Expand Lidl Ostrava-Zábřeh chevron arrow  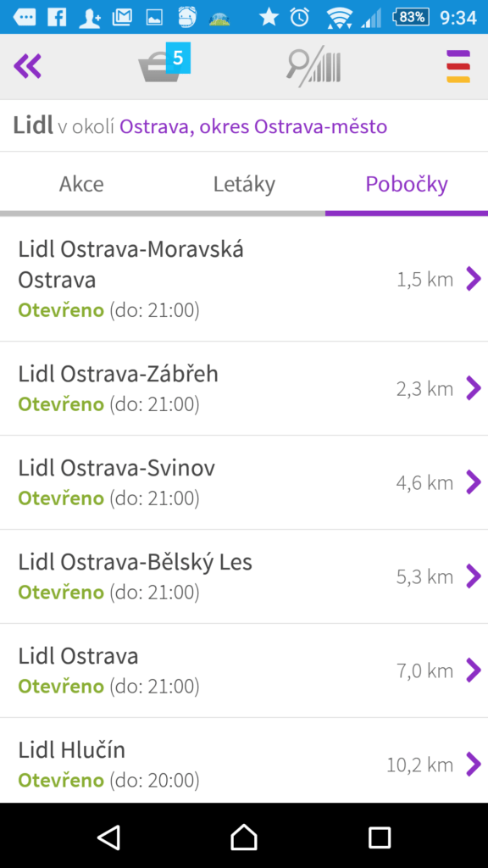coord(474,388)
